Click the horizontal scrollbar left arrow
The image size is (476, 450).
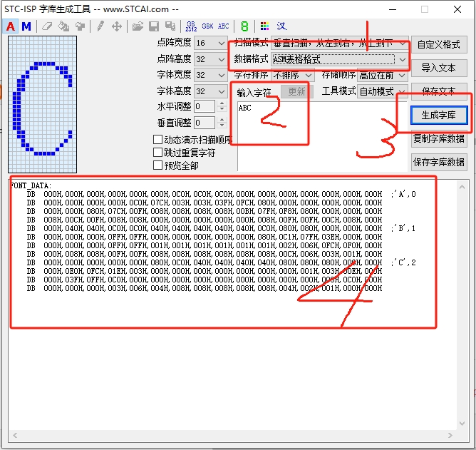point(15,436)
